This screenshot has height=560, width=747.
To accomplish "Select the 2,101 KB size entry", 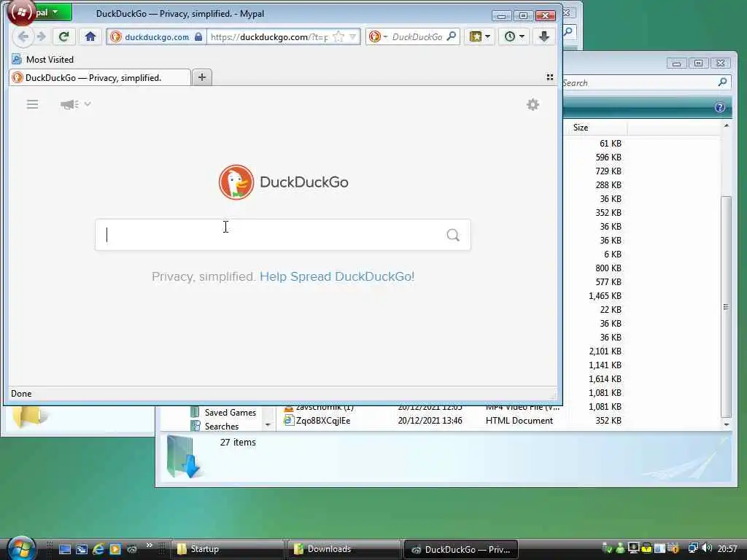I will click(605, 351).
